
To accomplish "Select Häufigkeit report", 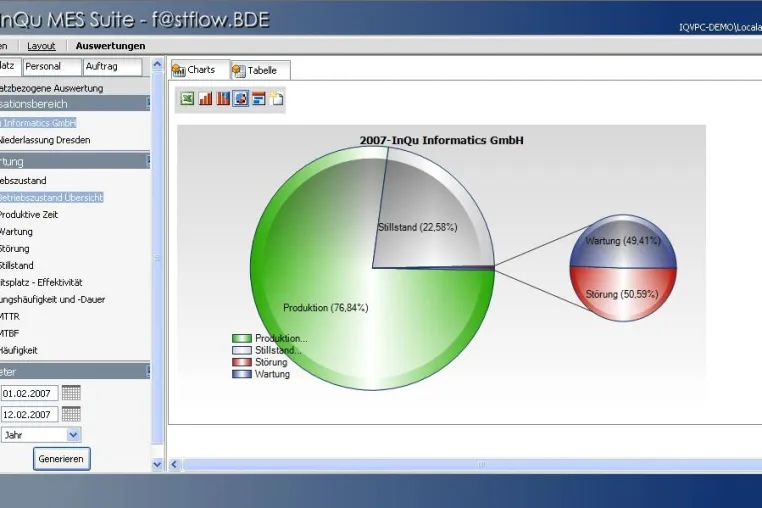I will pyautogui.click(x=18, y=350).
